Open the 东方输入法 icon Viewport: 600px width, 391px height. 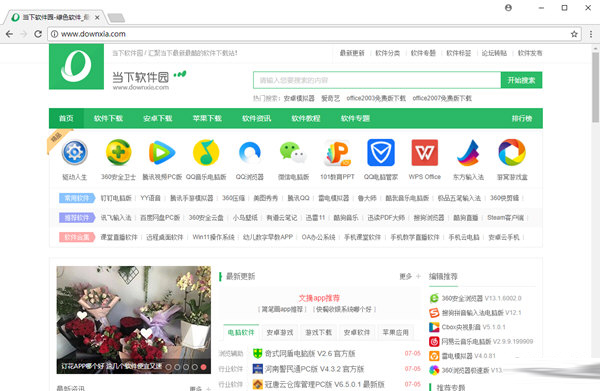[468, 152]
